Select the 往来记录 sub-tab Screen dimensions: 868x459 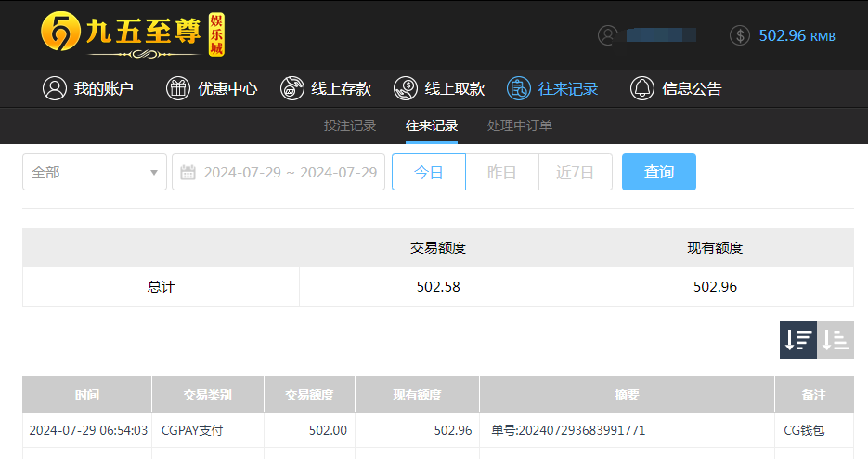pos(432,125)
